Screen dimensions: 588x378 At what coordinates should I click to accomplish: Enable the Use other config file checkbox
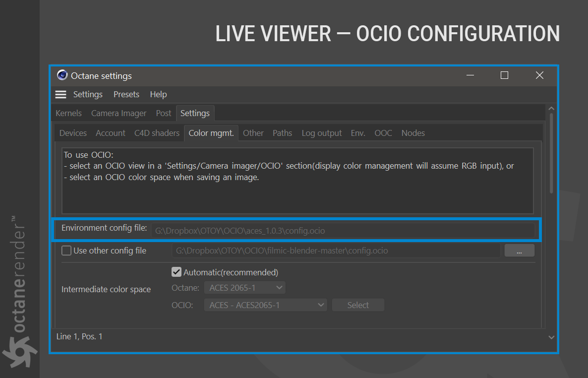click(x=66, y=251)
